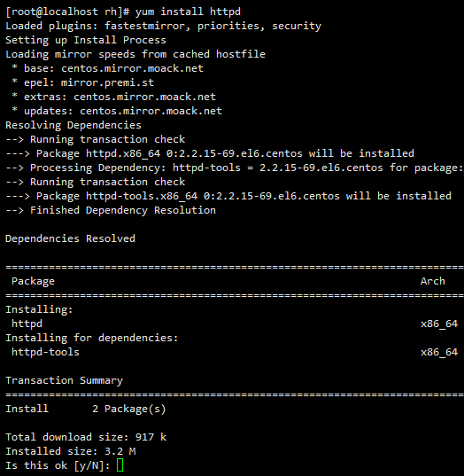Click the 'Arch' column header
The height and width of the screenshot is (476, 464).
pos(433,281)
